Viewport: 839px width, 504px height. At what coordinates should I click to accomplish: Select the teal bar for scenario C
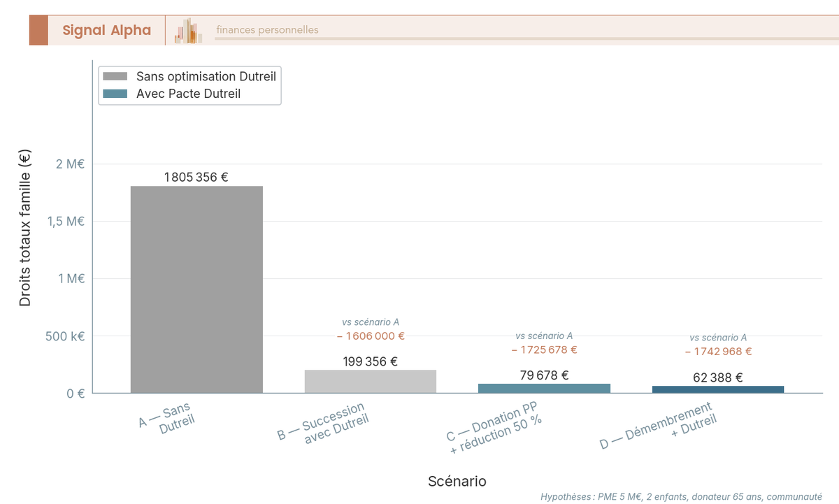(544, 388)
